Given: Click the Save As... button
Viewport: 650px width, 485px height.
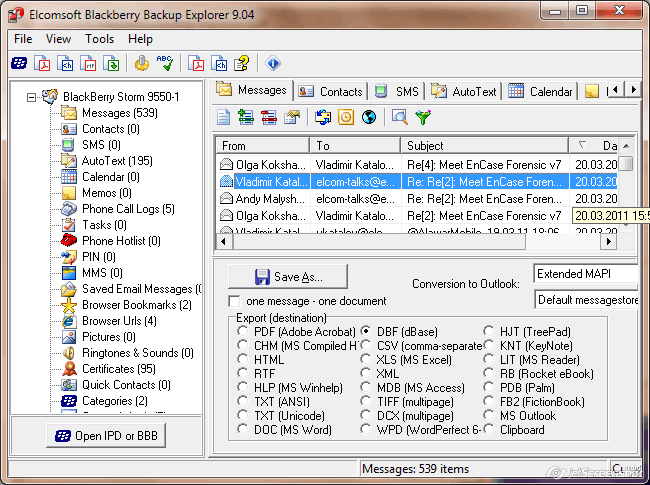Looking at the screenshot, I should click(288, 276).
